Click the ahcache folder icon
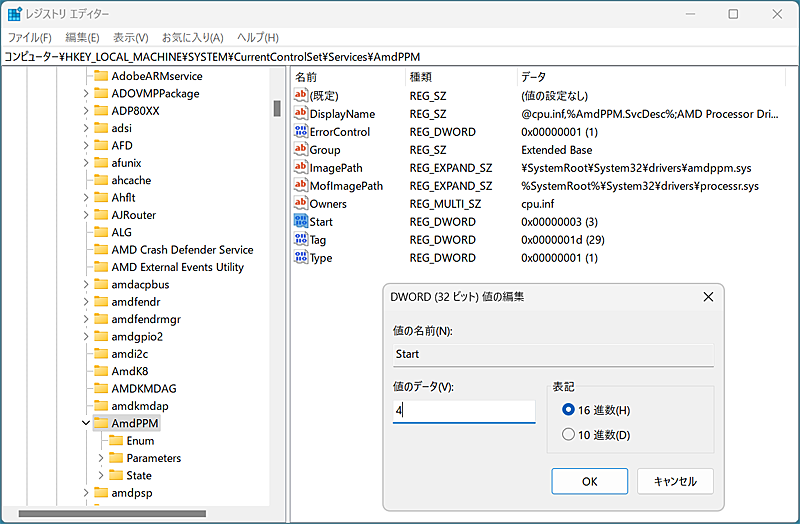The height and width of the screenshot is (524, 800). click(101, 180)
